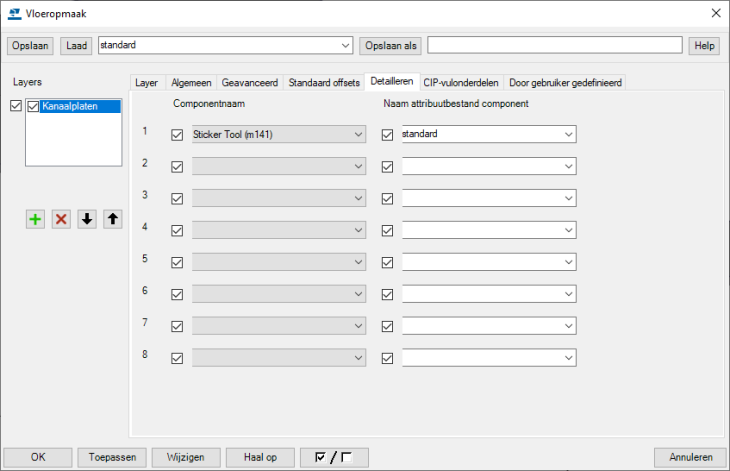This screenshot has width=730, height=471.
Task: Move layer down with the down arrow icon
Action: point(87,219)
